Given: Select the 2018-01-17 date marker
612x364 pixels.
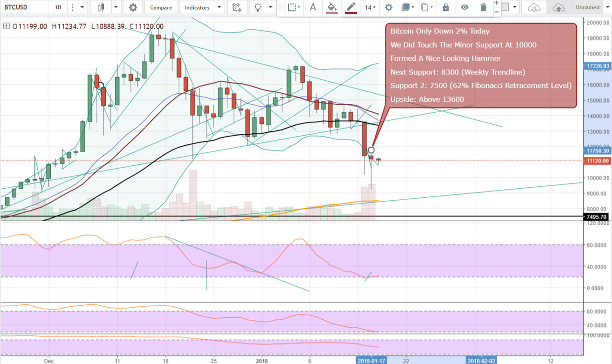Looking at the screenshot, I should tap(372, 360).
